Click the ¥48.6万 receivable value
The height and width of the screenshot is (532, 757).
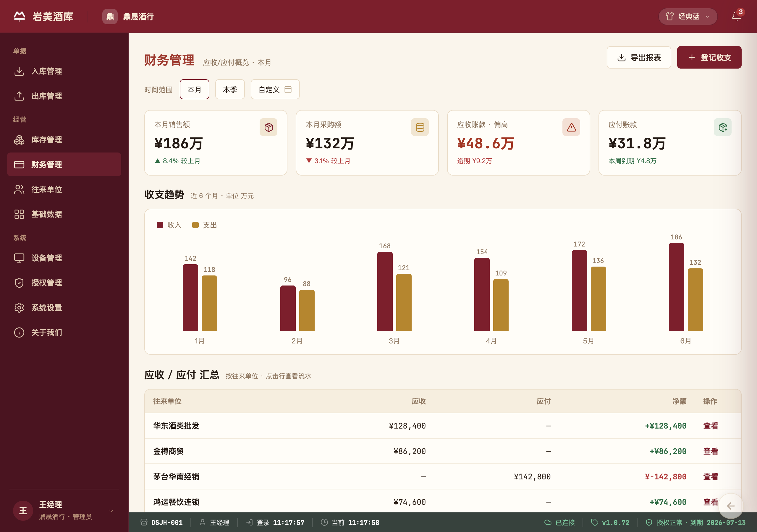[x=486, y=143]
